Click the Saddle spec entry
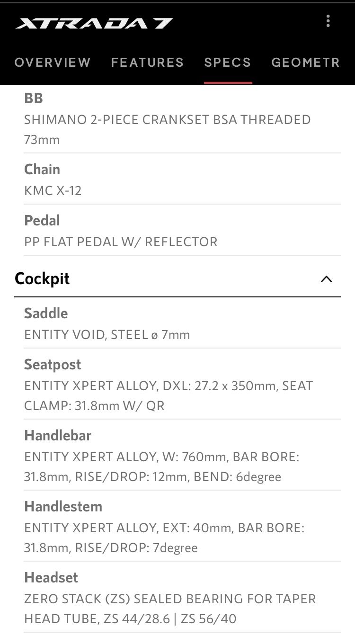 pyautogui.click(x=46, y=313)
